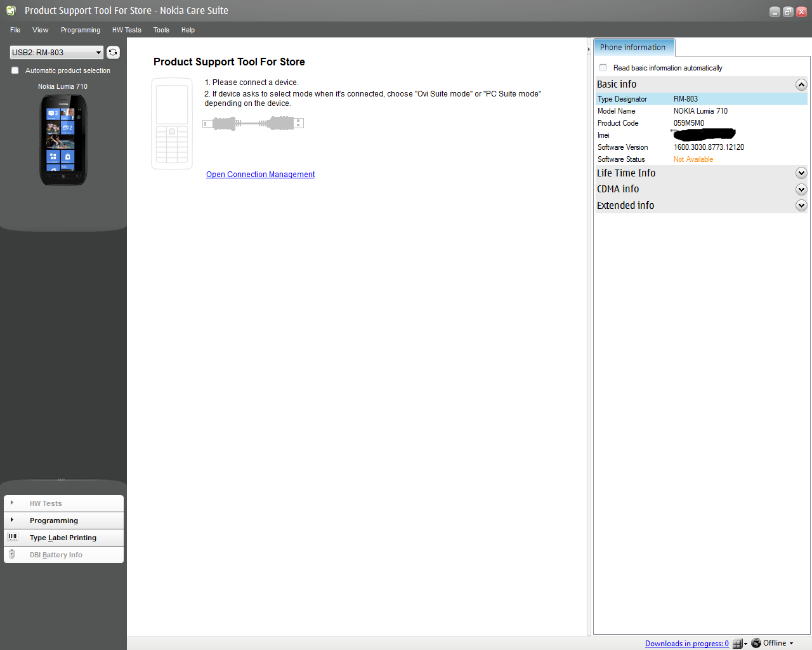This screenshot has width=812, height=650.
Task: Open the Offline status dropdown arrow
Action: click(791, 644)
